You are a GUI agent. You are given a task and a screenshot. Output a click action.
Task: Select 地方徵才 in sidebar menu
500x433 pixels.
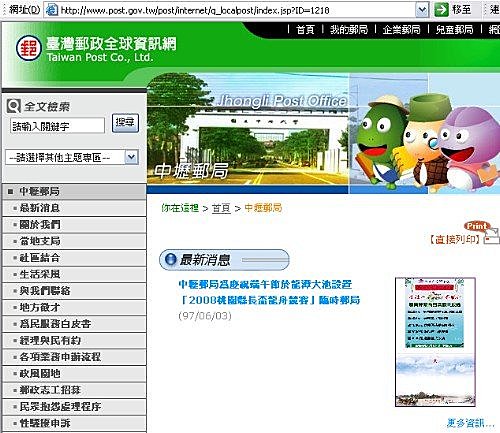[x=74, y=307]
